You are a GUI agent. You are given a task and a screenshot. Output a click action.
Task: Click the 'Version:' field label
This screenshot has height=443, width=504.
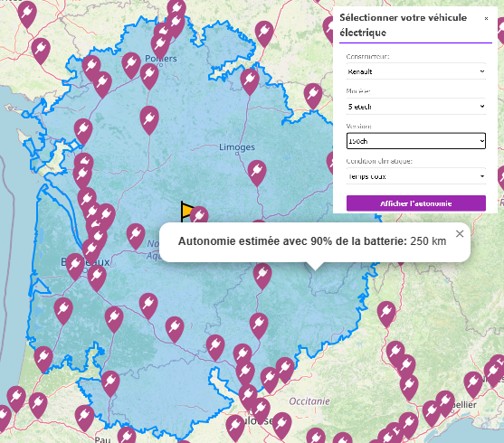(x=358, y=127)
